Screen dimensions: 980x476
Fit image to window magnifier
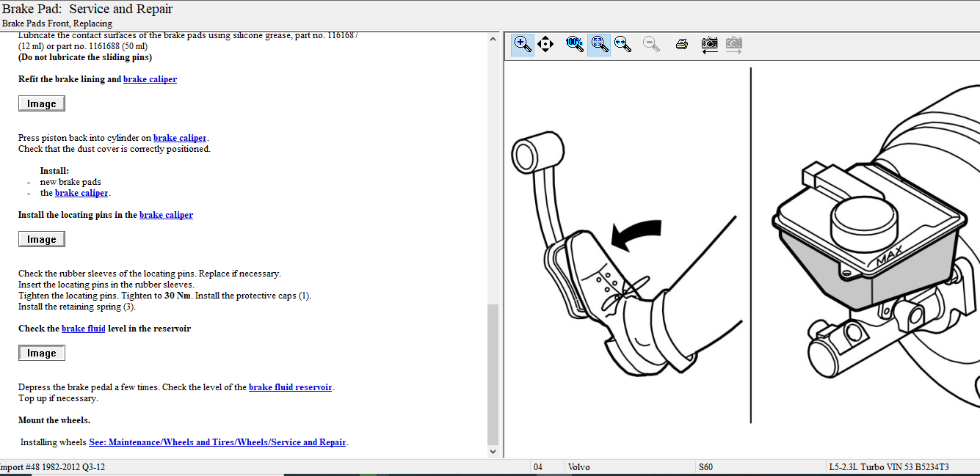coord(599,44)
